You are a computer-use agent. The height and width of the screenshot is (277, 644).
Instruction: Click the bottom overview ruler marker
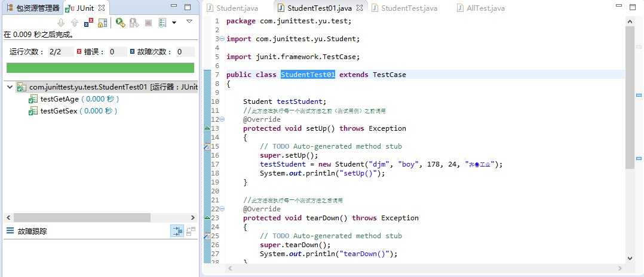point(639,158)
